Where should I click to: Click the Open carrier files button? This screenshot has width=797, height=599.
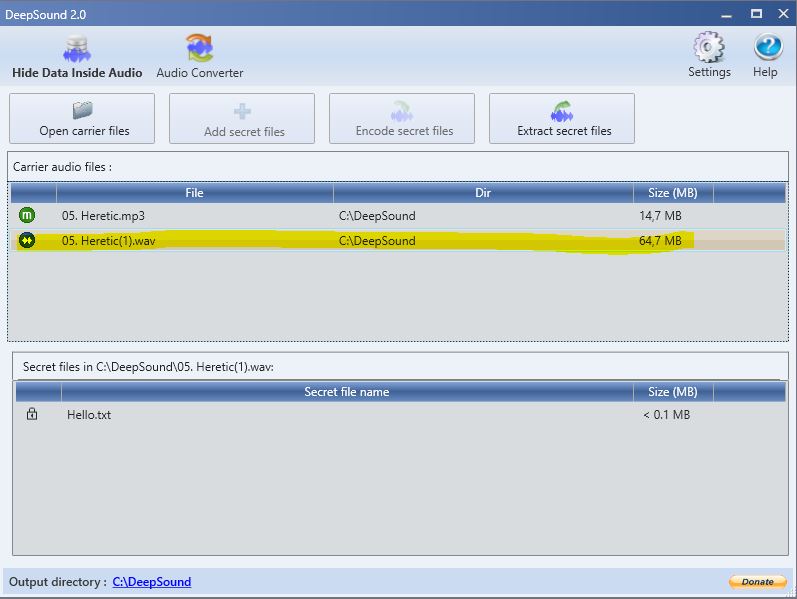(x=83, y=119)
